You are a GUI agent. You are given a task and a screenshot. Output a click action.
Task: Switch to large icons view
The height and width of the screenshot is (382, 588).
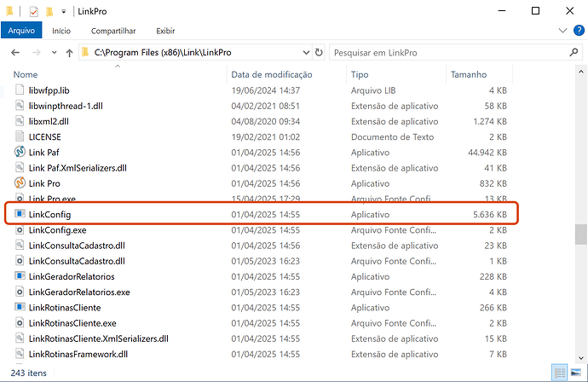click(576, 372)
